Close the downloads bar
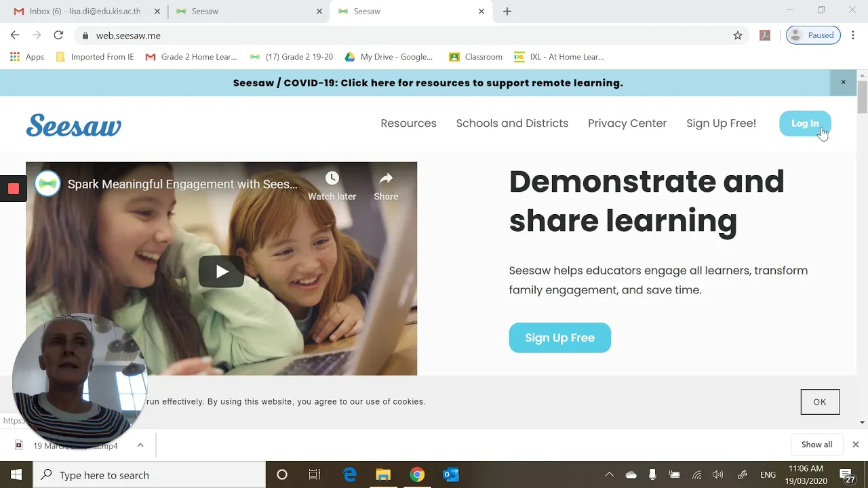 (x=855, y=445)
